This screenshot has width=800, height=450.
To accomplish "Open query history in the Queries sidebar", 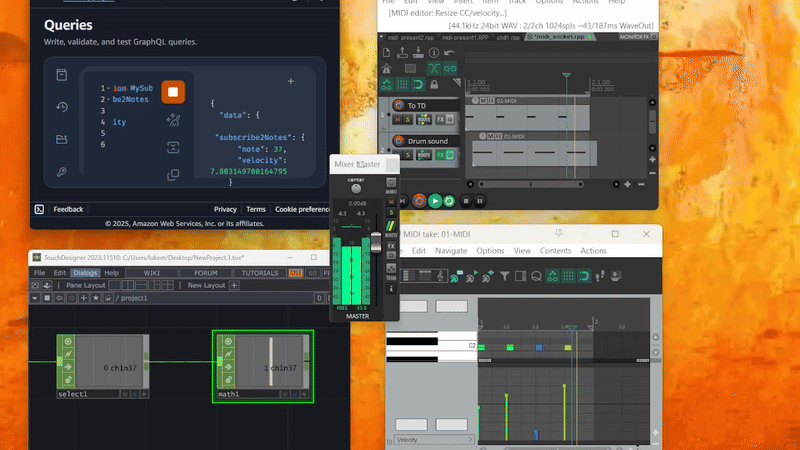I will [x=62, y=107].
